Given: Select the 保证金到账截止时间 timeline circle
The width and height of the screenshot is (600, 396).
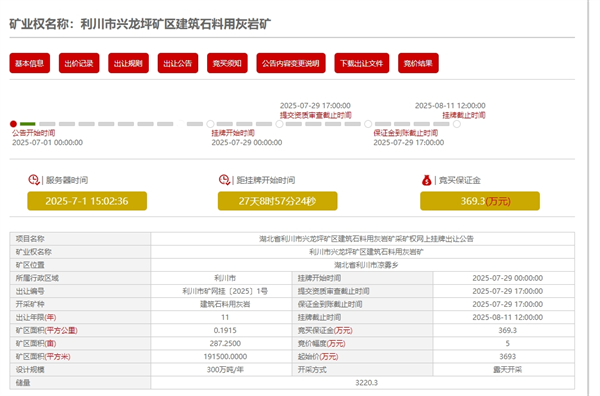Looking at the screenshot, I should [x=368, y=124].
